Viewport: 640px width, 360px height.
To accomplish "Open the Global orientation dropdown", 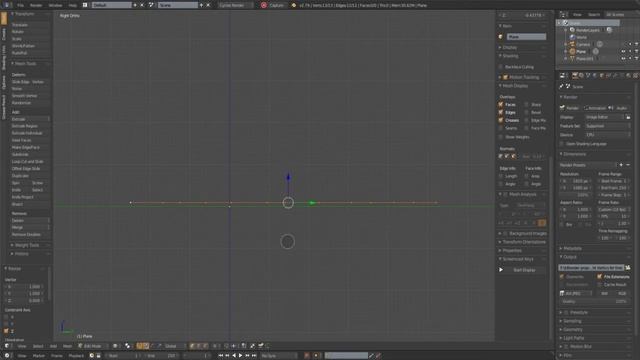I will (x=174, y=346).
